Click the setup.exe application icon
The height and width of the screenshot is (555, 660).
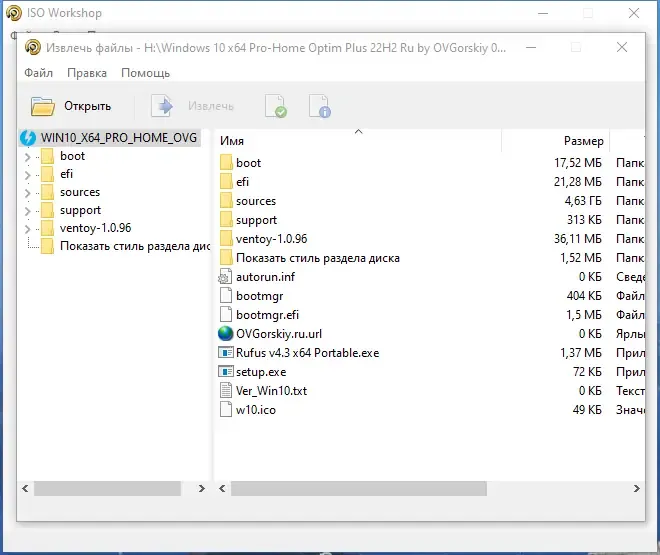click(x=226, y=372)
